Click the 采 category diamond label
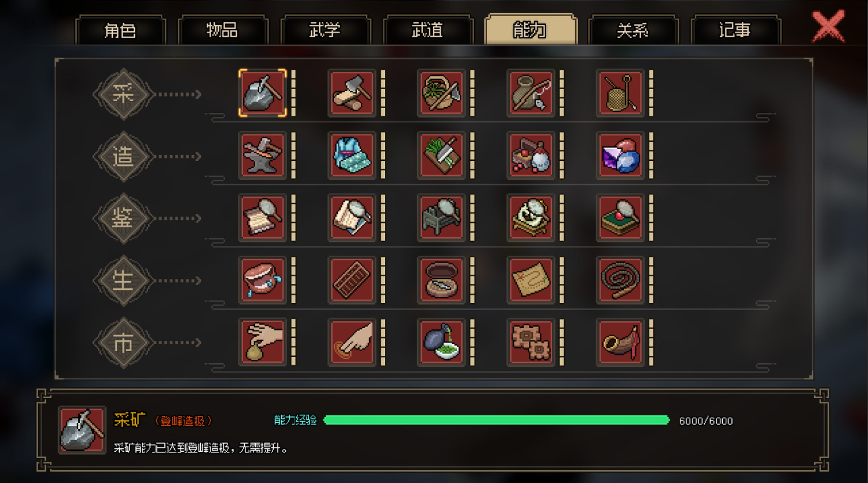This screenshot has height=483, width=868. 123,94
